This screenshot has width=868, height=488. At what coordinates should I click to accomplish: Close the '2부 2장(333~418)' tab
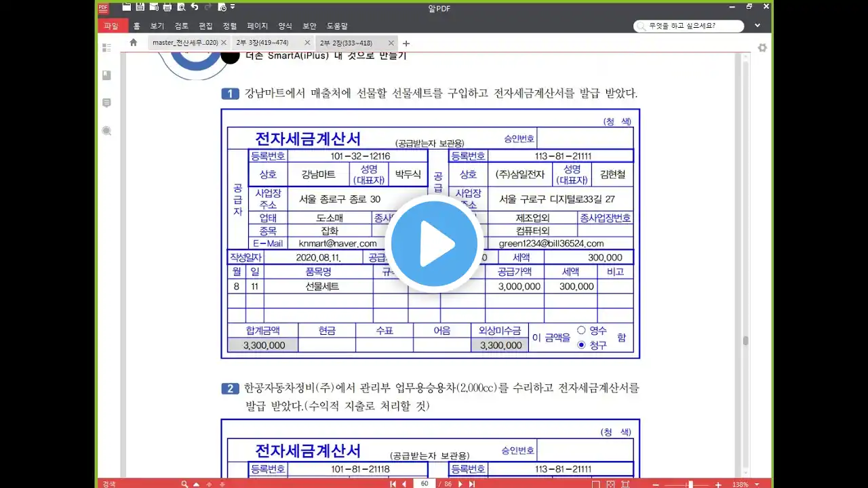coord(391,43)
